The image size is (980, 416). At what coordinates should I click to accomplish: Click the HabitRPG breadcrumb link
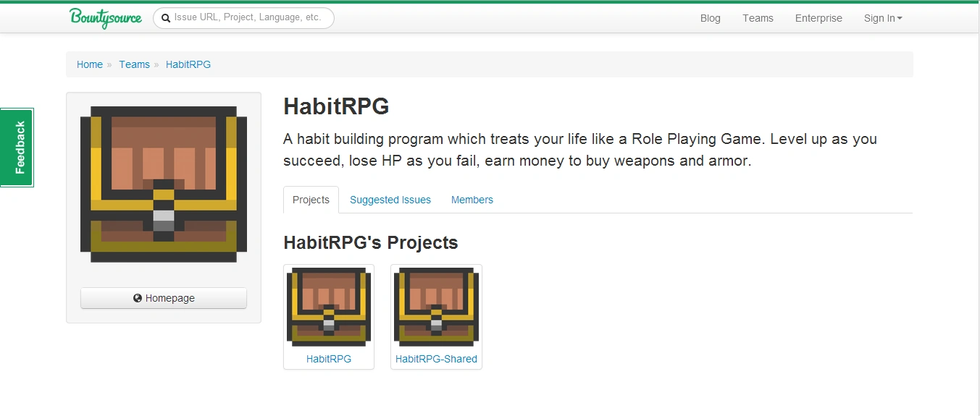pos(188,64)
